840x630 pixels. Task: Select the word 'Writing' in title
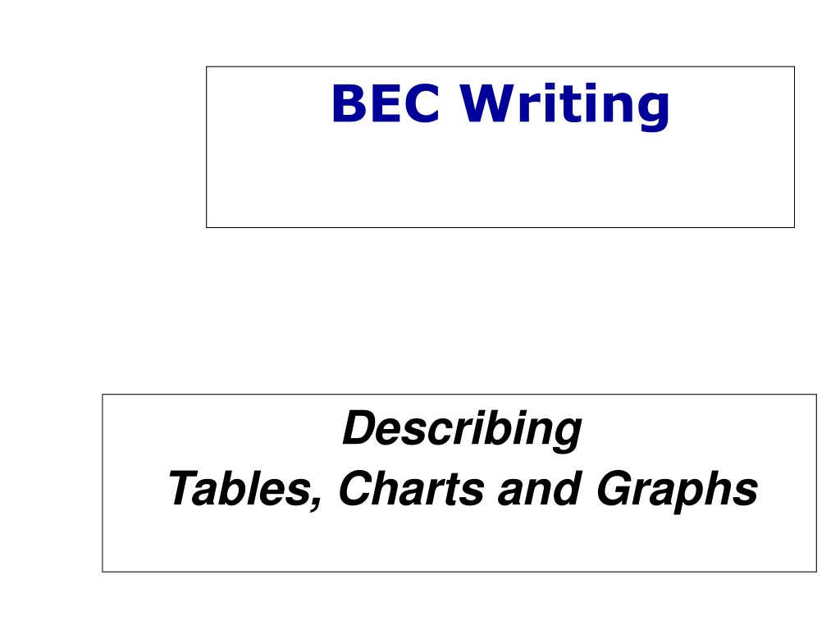(x=565, y=106)
